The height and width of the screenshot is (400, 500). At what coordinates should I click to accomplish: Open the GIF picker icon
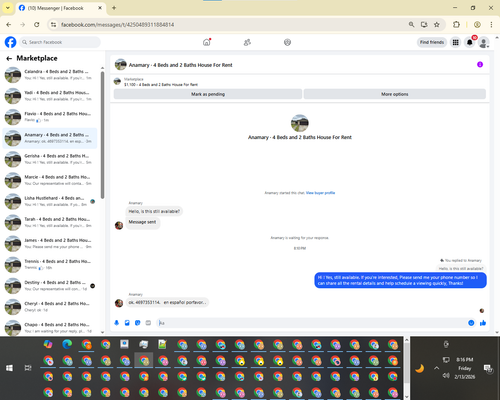(148, 323)
